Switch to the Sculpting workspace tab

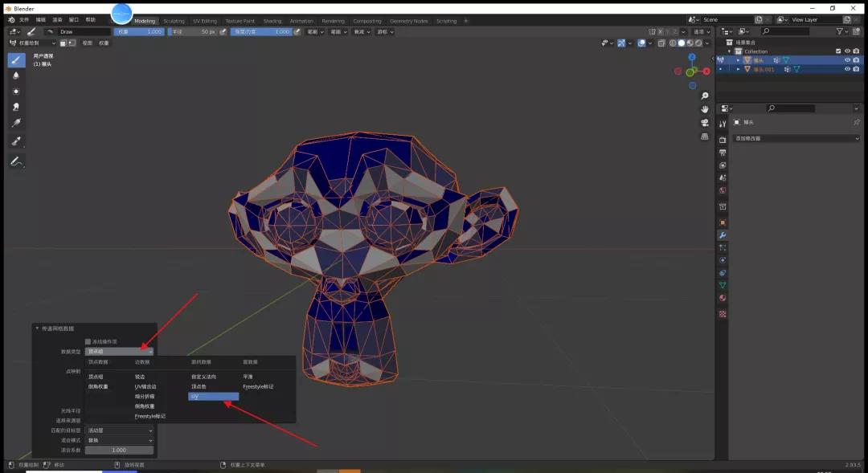pos(174,20)
